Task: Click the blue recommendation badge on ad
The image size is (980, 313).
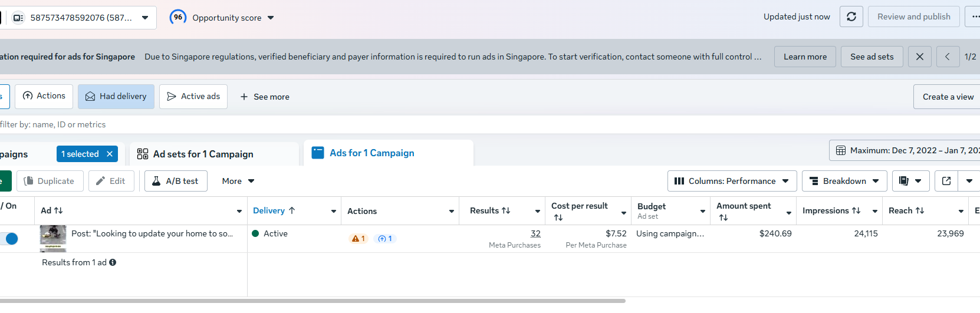Action: pyautogui.click(x=385, y=239)
